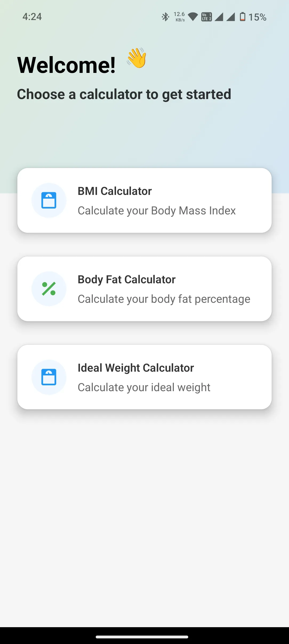The image size is (289, 644).
Task: Select 'Calculate your Body Mass Index' text
Action: point(157,211)
